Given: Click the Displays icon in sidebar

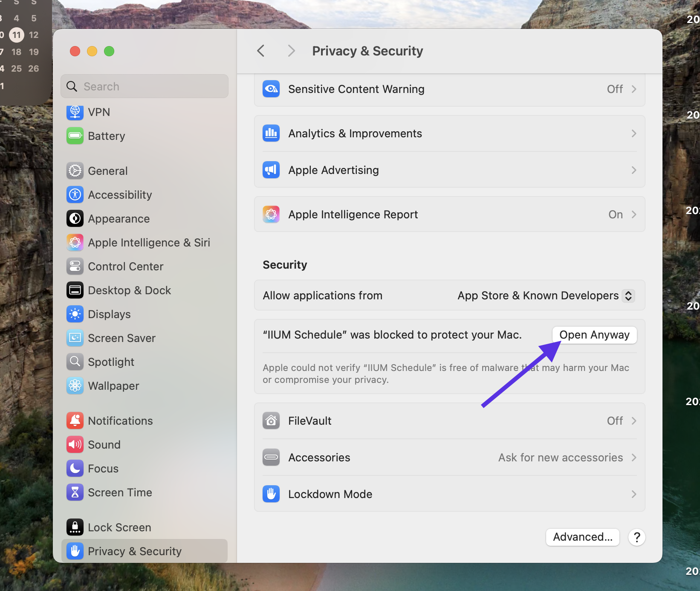Looking at the screenshot, I should pos(75,314).
